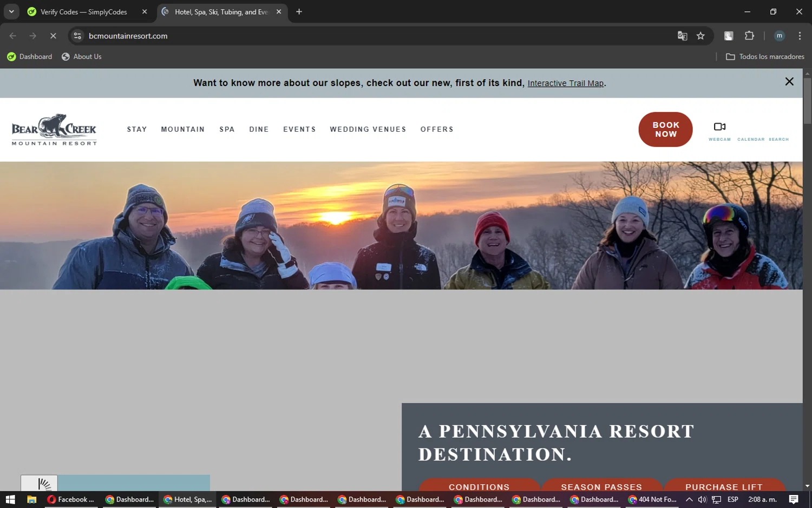
Task: Close the Hotel, Spa, Ski tab
Action: 279,11
